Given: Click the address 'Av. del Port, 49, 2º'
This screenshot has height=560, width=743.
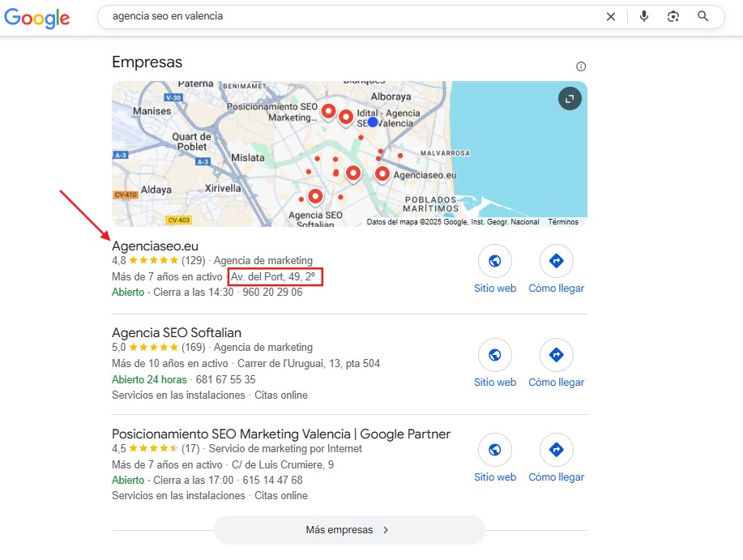Looking at the screenshot, I should coord(273,276).
